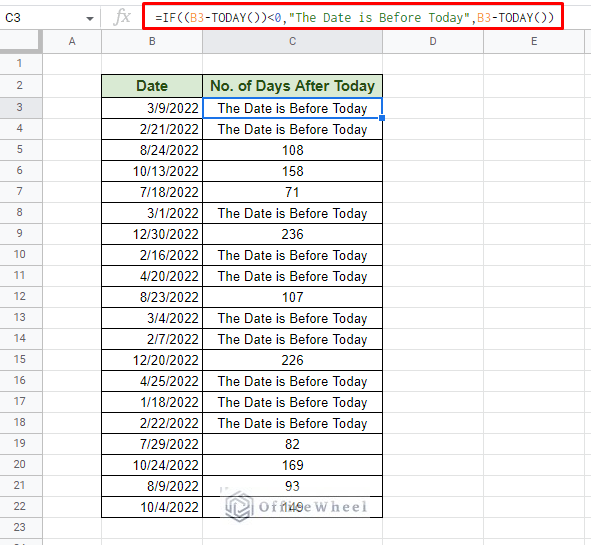The width and height of the screenshot is (591, 545).
Task: Click the cell showing value 236
Action: [292, 234]
